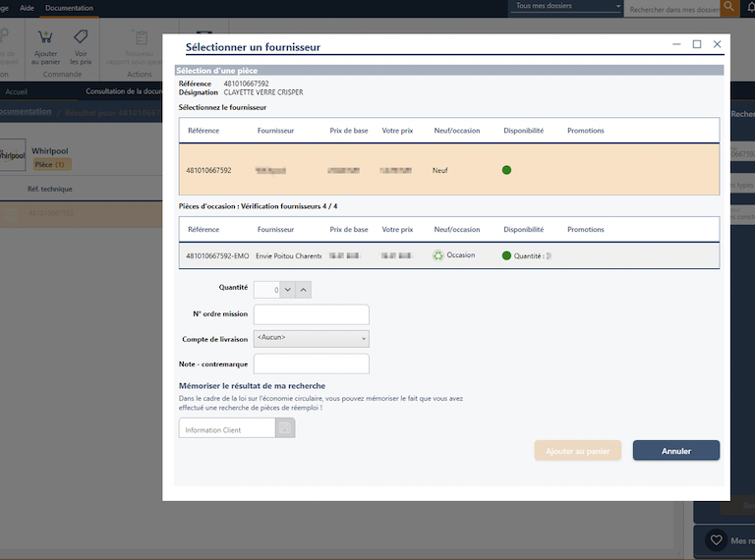Click the recycle Occasion icon in used-parts row
The height and width of the screenshot is (560, 755).
click(438, 255)
